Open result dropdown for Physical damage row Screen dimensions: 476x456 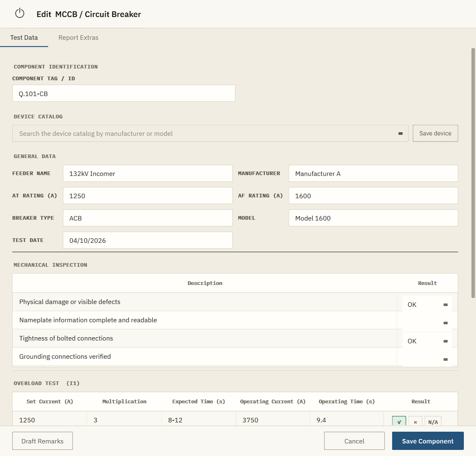tap(427, 304)
